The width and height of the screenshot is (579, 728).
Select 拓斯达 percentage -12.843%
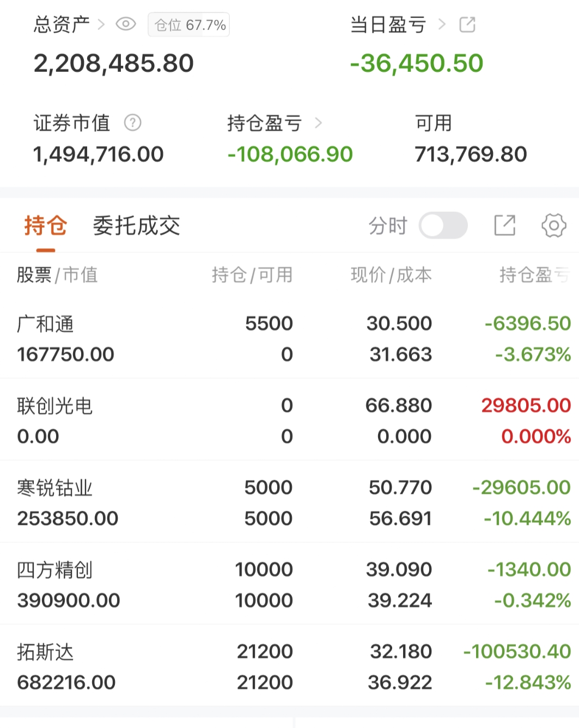click(x=528, y=682)
